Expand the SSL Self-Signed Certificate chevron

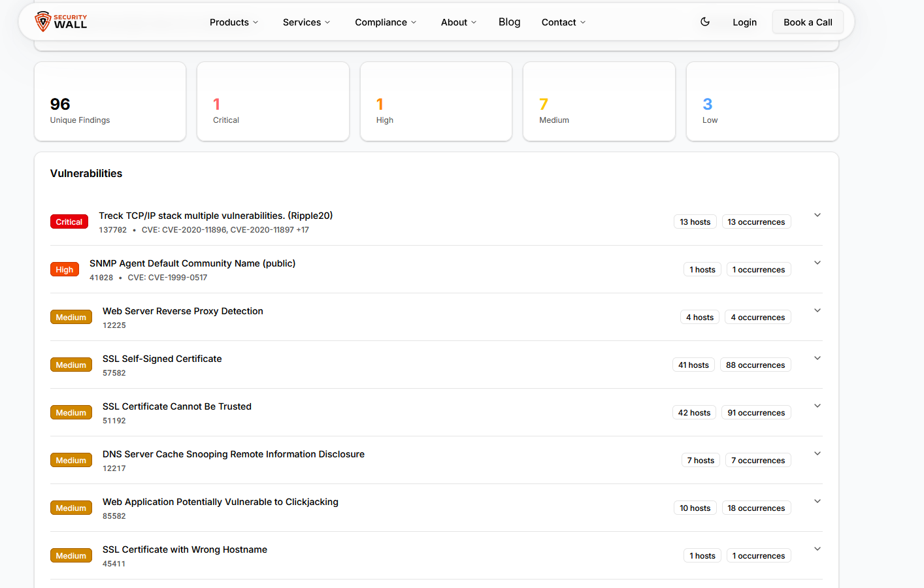tap(817, 358)
